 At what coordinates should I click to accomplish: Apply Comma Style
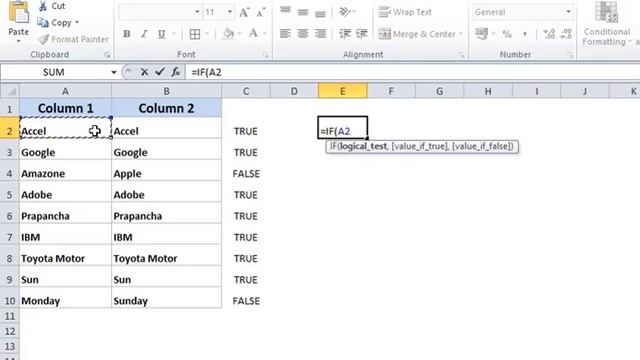(525, 34)
